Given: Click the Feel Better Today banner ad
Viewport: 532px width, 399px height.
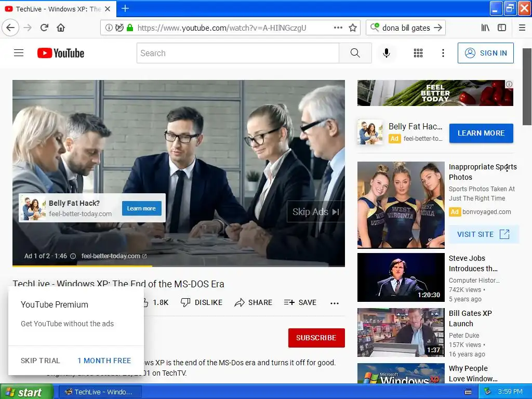Looking at the screenshot, I should pos(435,93).
